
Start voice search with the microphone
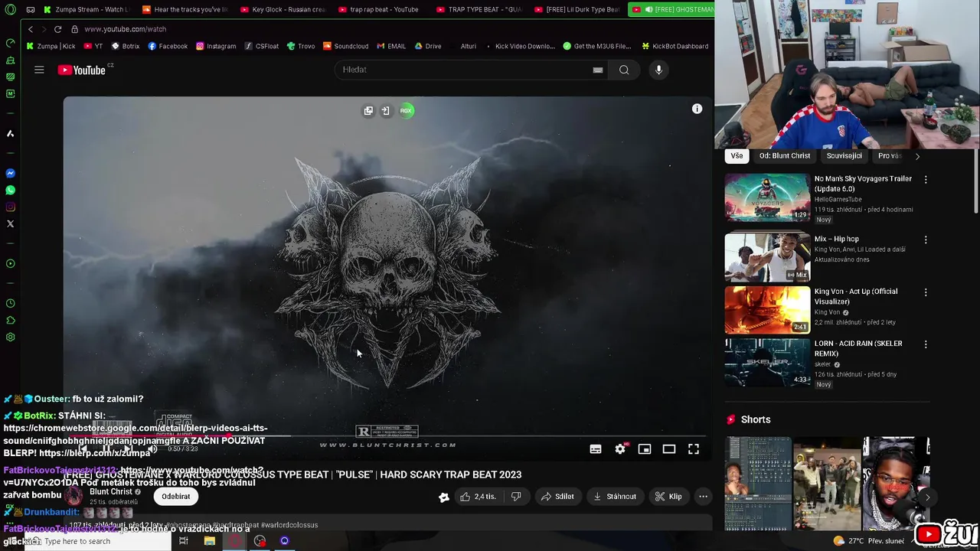(658, 70)
